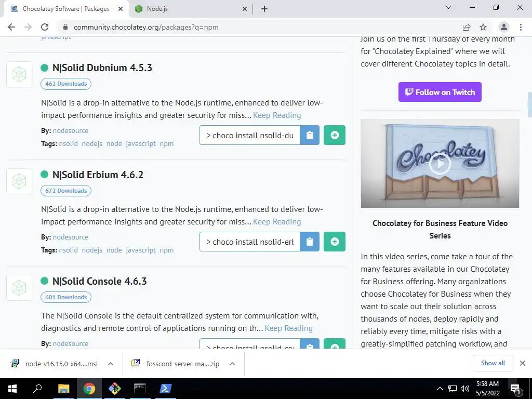532x399 pixels.
Task: Go back to the previous page
Action: (x=11, y=27)
